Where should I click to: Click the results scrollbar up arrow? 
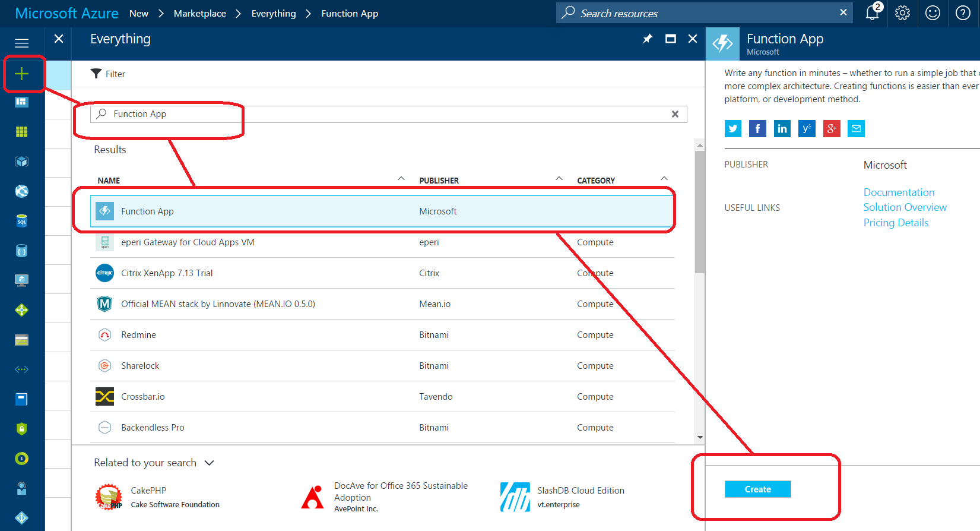pyautogui.click(x=700, y=145)
